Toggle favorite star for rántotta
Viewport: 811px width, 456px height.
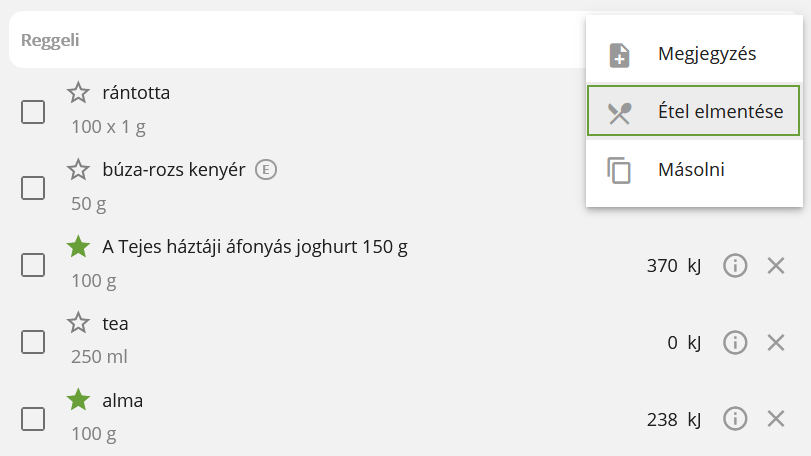click(78, 93)
